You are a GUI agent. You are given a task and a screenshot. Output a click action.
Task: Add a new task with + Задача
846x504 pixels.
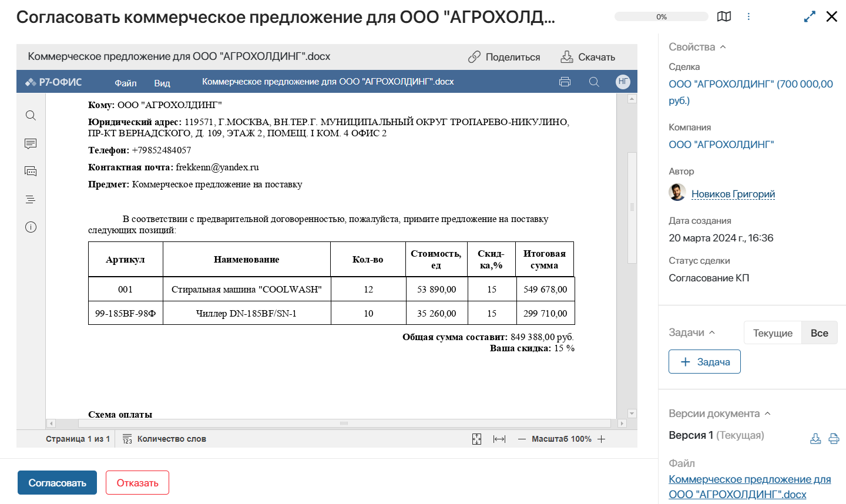(704, 362)
